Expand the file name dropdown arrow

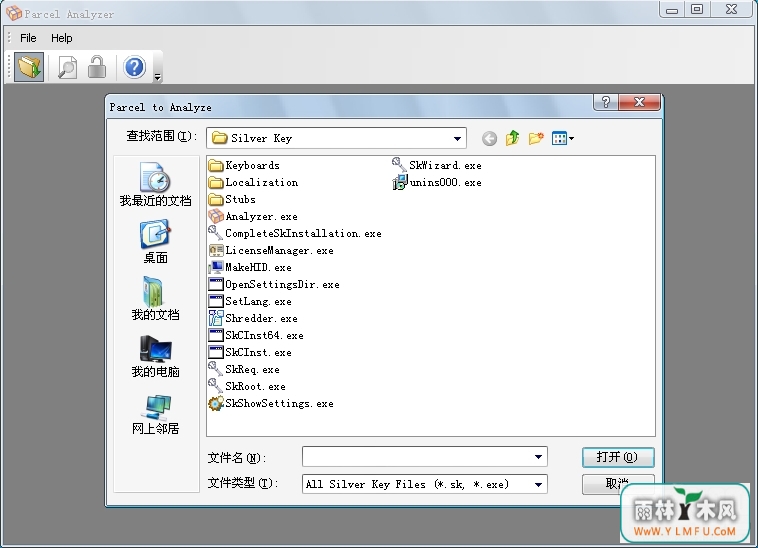538,457
